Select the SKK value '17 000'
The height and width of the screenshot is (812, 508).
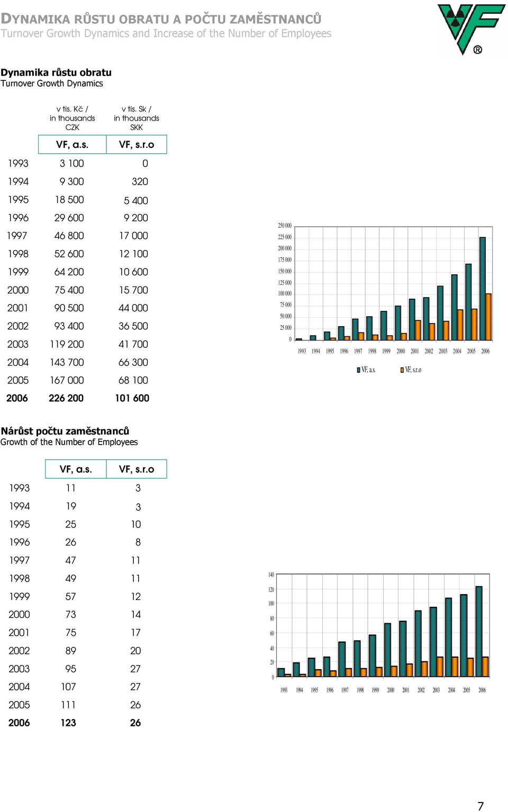point(133,236)
